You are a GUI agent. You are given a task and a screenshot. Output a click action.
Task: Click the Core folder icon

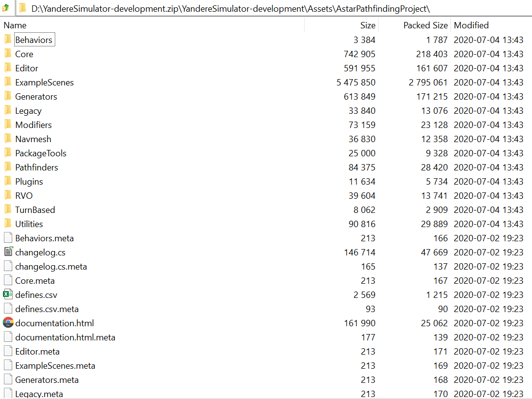[8, 54]
